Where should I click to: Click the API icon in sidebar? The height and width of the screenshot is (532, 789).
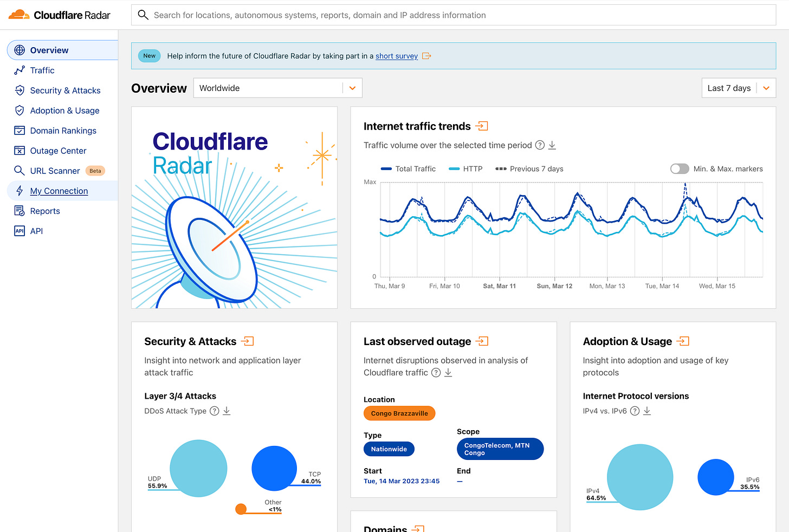(20, 231)
